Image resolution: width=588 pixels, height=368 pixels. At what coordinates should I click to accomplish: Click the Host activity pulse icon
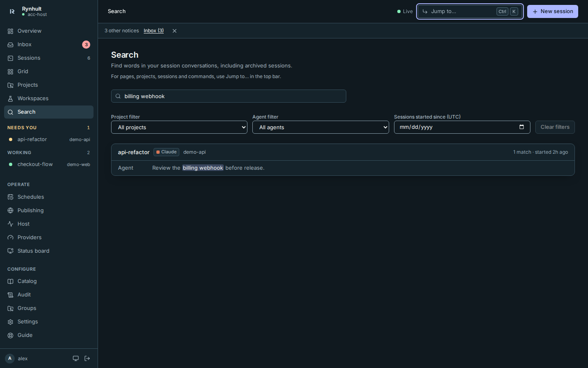click(x=11, y=224)
